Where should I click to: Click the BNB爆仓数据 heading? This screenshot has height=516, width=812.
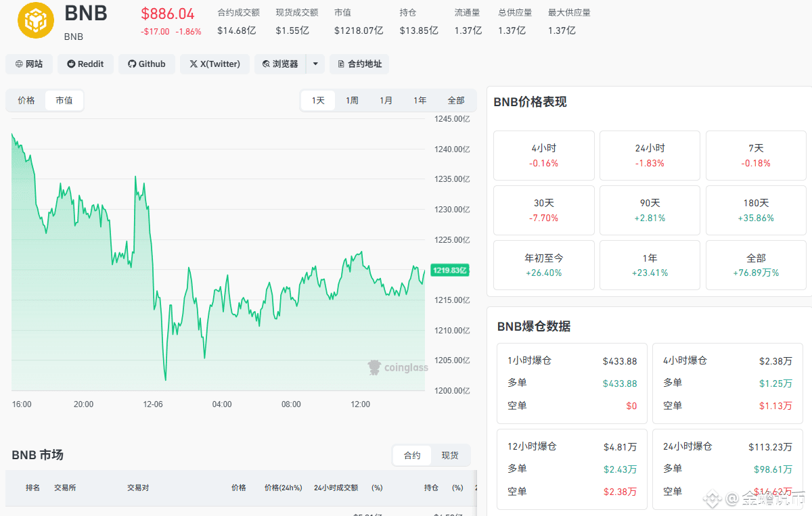coord(534,327)
